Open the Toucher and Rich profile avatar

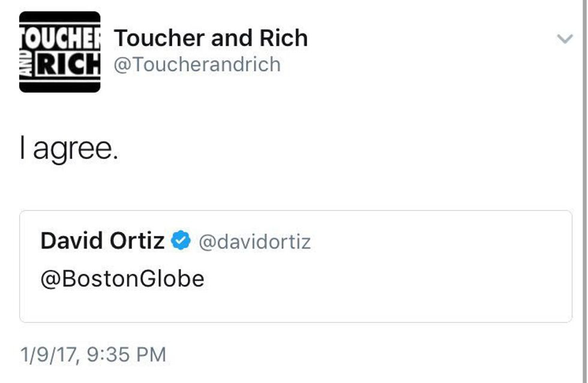(x=60, y=52)
